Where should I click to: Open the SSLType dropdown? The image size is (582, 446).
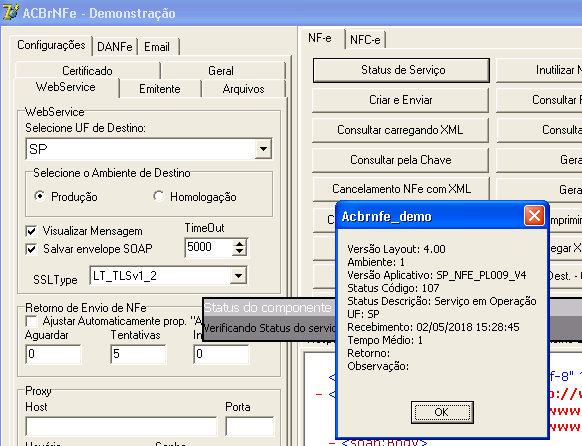coord(238,276)
